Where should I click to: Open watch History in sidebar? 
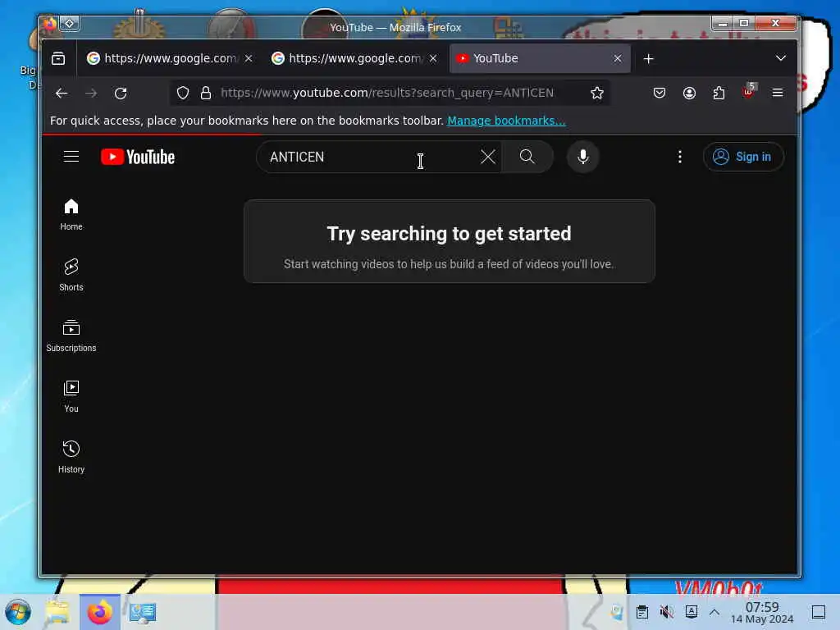71,456
